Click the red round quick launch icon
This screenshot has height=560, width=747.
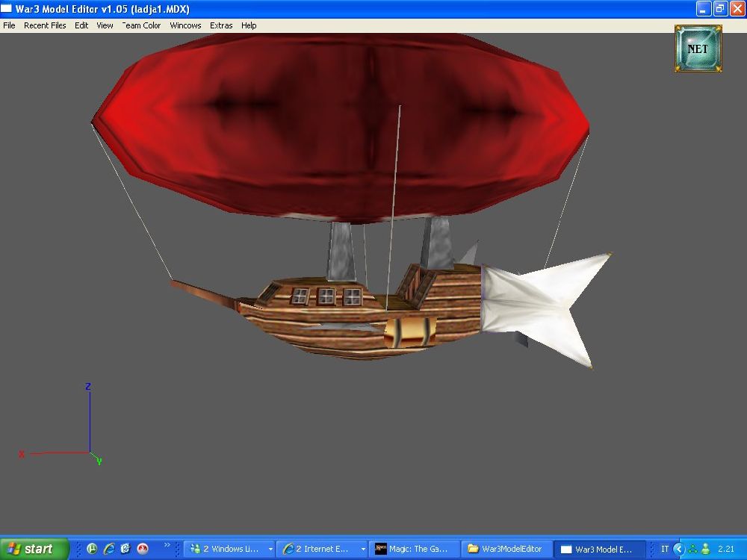click(143, 549)
